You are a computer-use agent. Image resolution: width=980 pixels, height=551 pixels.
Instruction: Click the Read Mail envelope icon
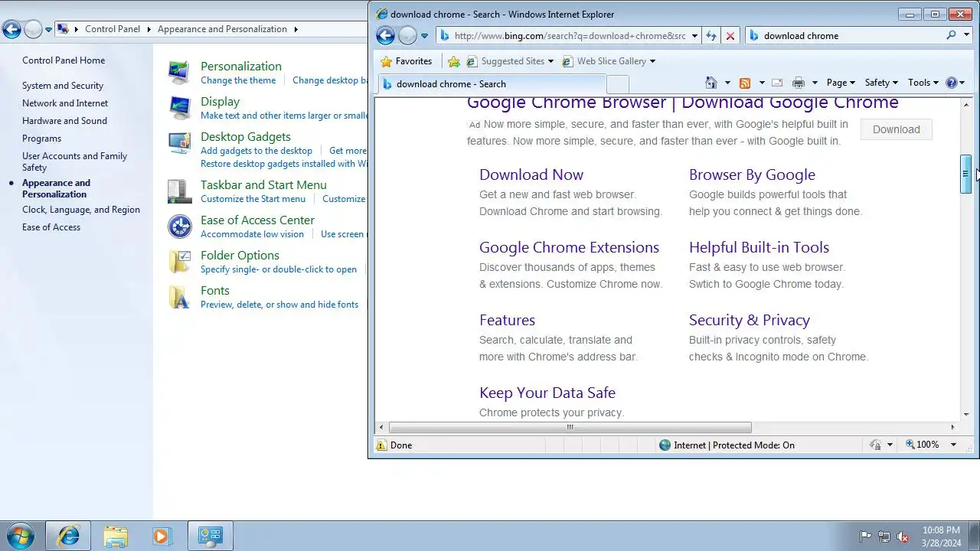777,83
